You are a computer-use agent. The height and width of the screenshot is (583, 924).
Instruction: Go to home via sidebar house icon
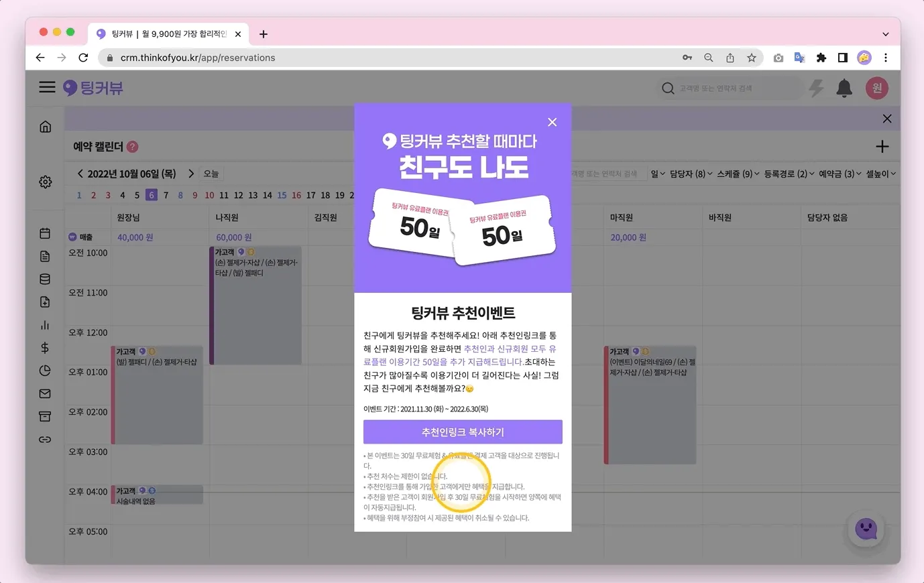(x=46, y=127)
